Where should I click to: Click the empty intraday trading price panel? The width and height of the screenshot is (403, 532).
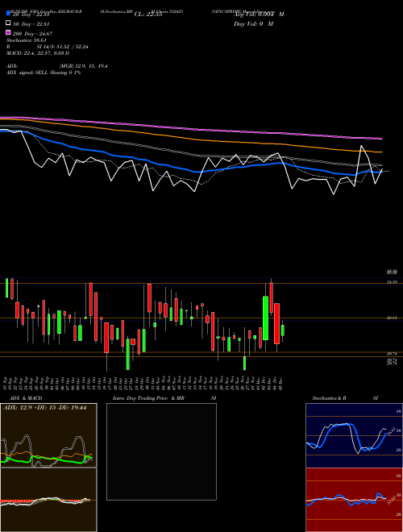(161, 451)
